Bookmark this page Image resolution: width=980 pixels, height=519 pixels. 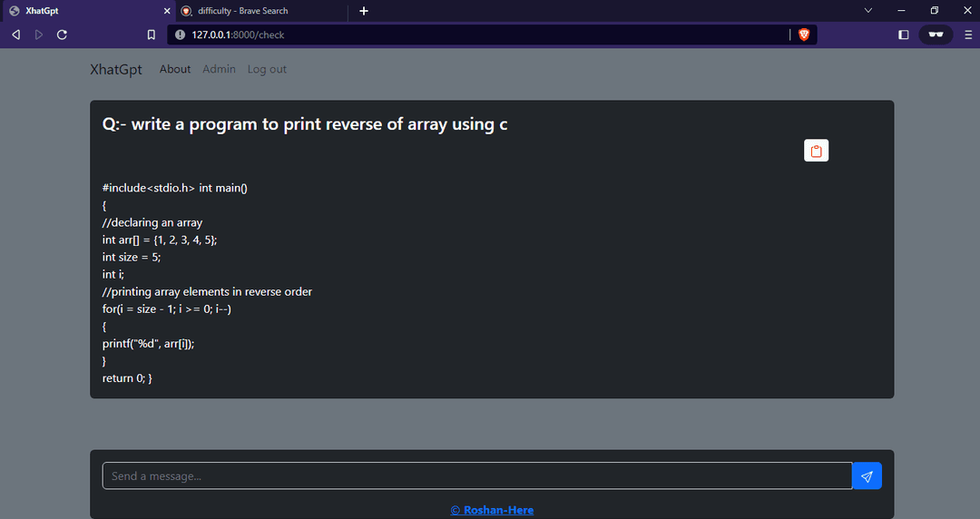pos(151,35)
